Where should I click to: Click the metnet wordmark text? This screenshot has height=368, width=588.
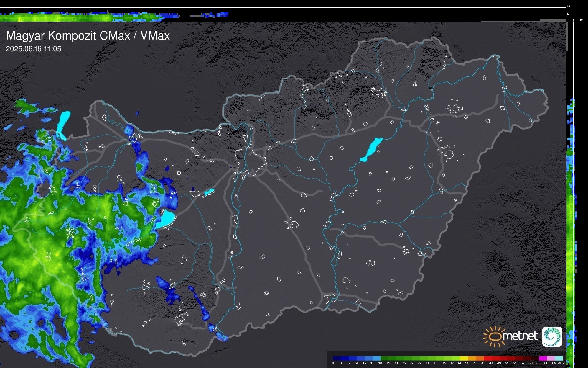pos(520,336)
